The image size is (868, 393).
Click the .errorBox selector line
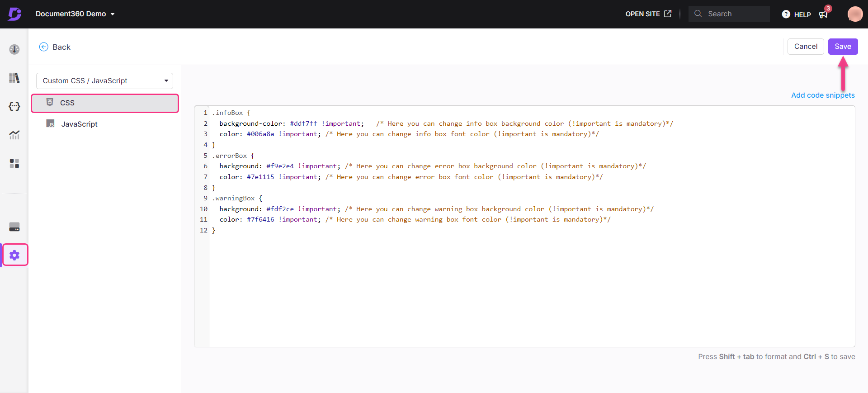(x=233, y=156)
